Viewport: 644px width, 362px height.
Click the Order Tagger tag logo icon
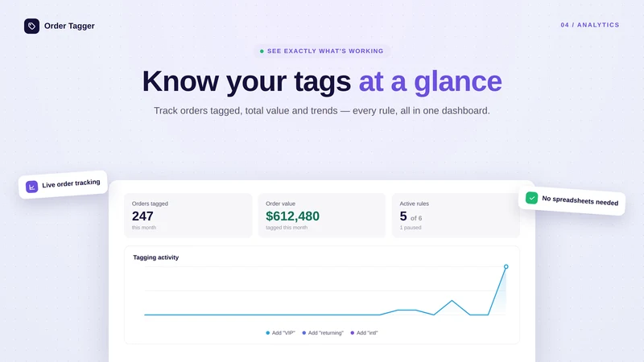click(31, 26)
